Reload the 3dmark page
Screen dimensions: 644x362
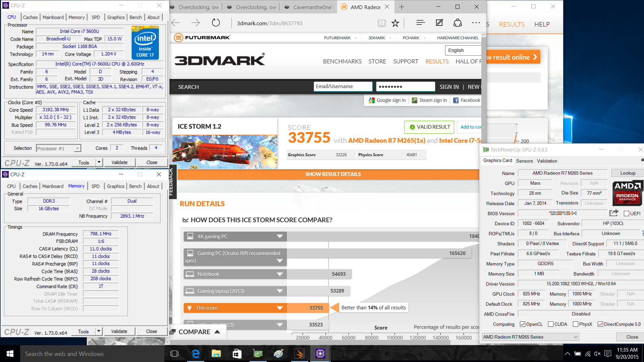point(216,23)
